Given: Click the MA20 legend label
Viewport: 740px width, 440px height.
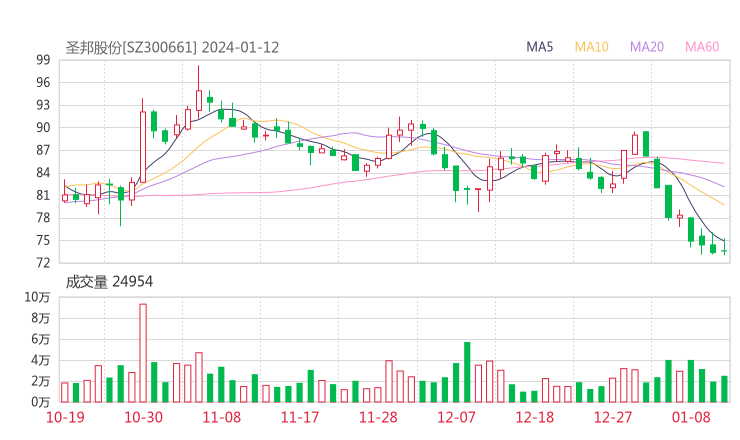Looking at the screenshot, I should pyautogui.click(x=647, y=47).
